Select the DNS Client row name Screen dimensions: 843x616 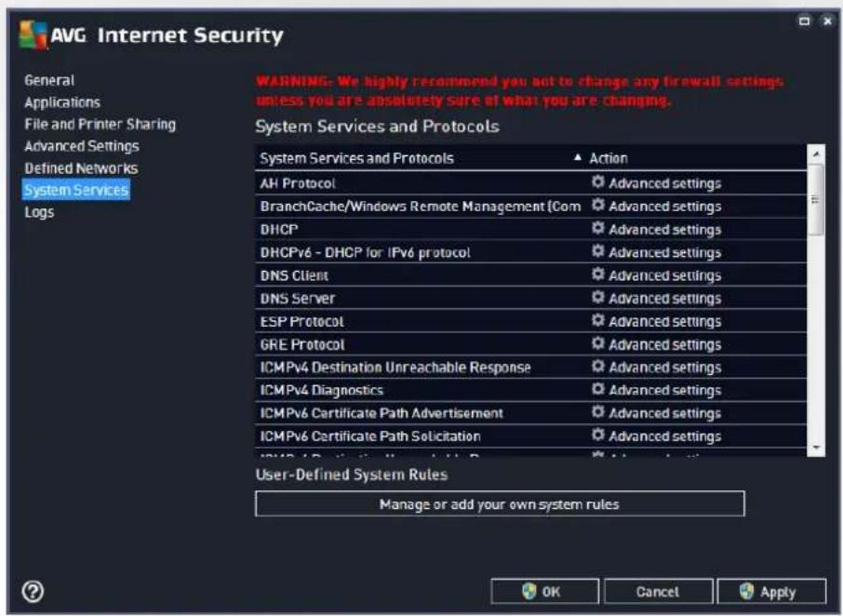[x=294, y=275]
